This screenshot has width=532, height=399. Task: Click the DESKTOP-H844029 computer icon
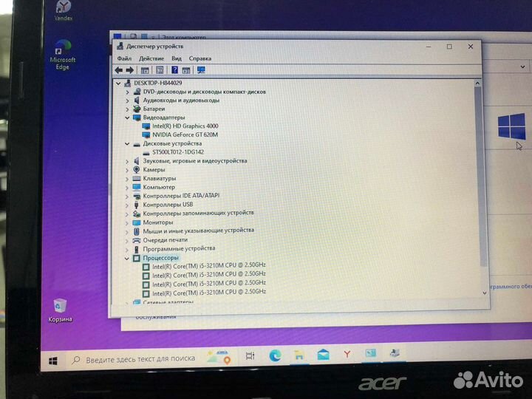point(128,83)
